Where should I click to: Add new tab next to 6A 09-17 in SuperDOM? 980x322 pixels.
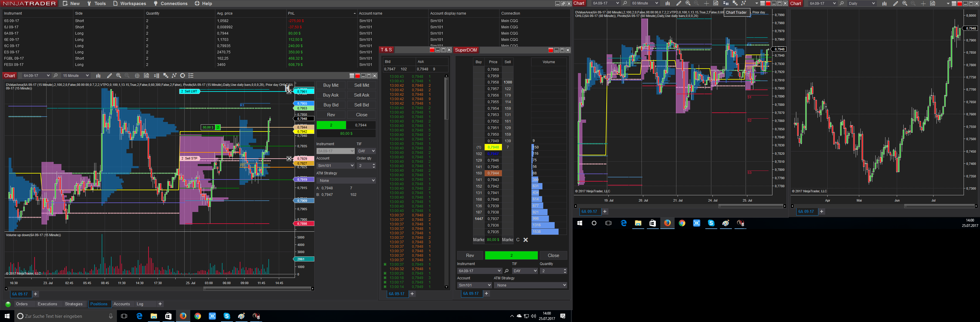486,293
